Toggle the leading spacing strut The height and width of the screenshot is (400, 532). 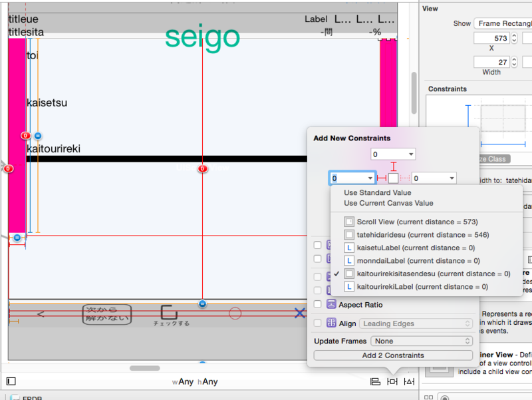382,178
